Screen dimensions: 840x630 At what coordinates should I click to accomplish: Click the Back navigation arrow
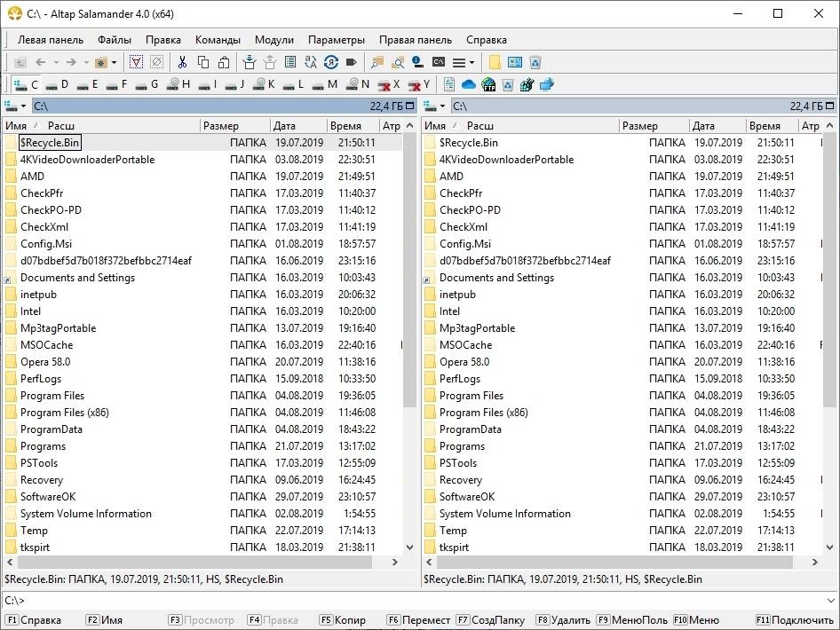[41, 63]
